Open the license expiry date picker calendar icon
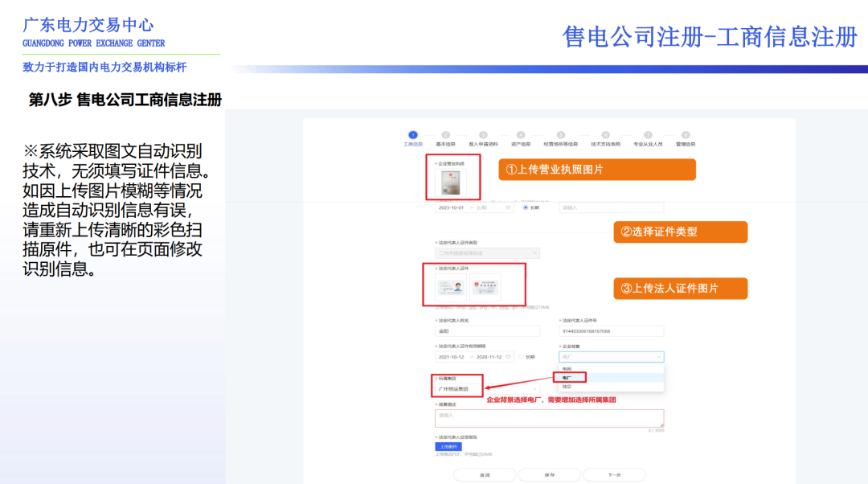Viewport: 868px width, 484px height. click(506, 208)
